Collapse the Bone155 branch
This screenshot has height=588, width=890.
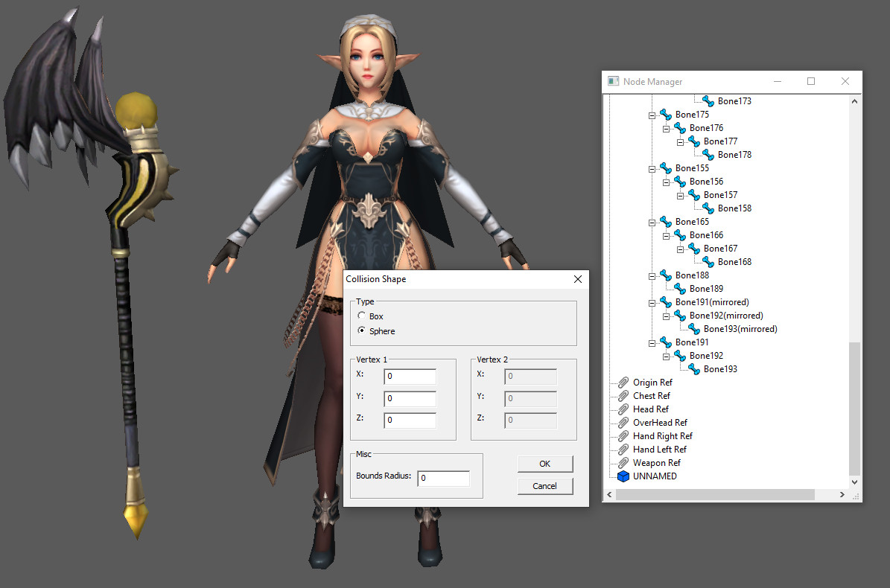pos(652,170)
